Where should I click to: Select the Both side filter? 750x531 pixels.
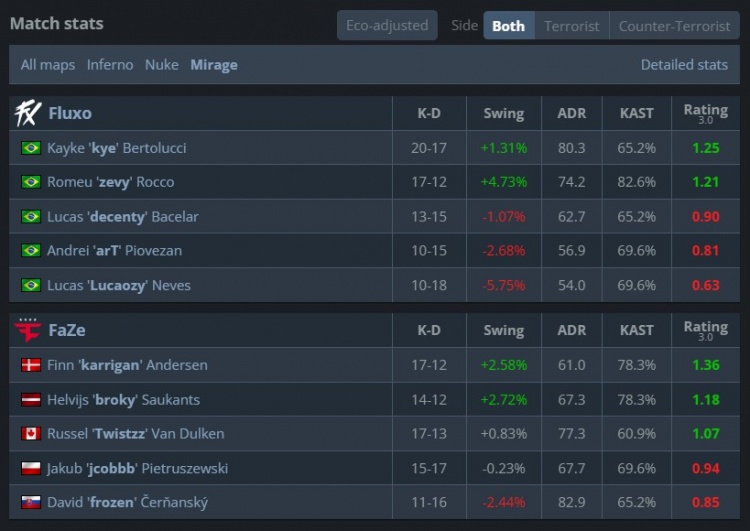coord(508,26)
